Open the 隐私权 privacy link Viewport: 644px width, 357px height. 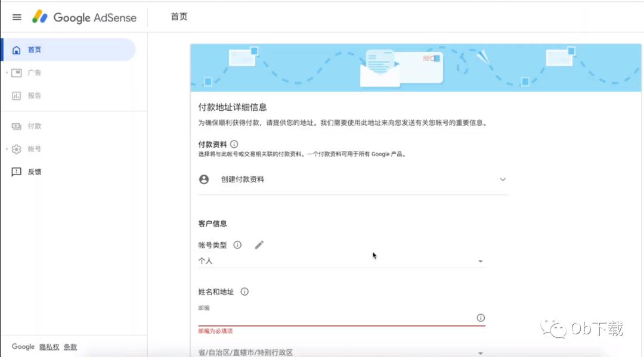click(x=49, y=346)
